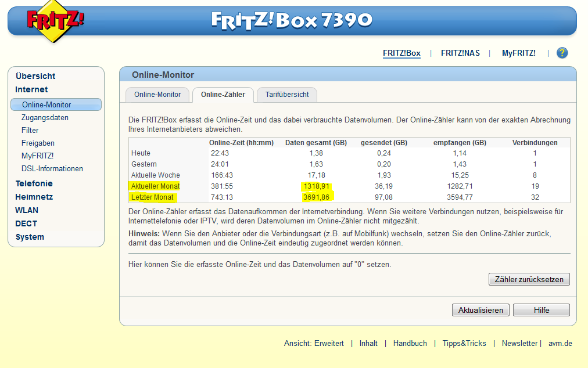Click the empfangen (GB) column header
Image resolution: width=588 pixels, height=368 pixels.
[460, 143]
